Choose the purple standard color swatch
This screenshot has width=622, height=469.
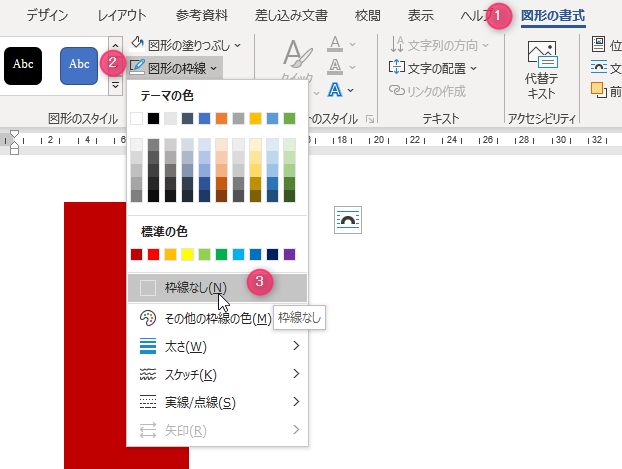(x=289, y=254)
